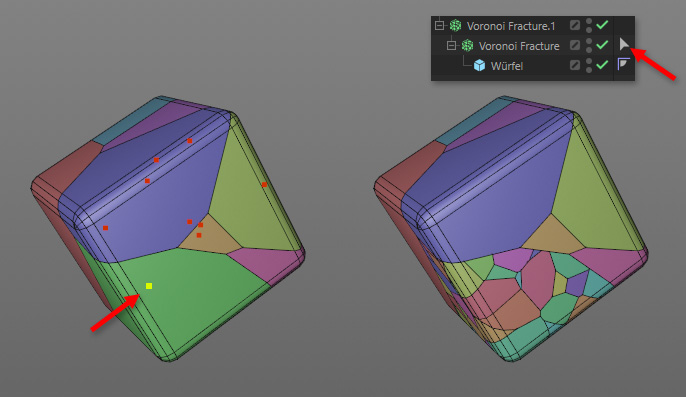Toggle visibility dots for Voronoi Fracture.1
Image resolution: width=686 pixels, height=397 pixels.
tap(589, 25)
